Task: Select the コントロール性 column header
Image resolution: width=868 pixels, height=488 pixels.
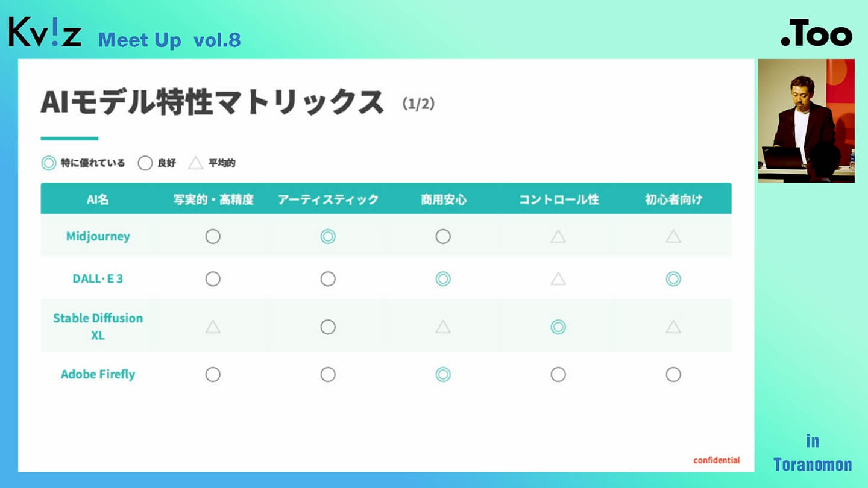Action: click(x=558, y=200)
